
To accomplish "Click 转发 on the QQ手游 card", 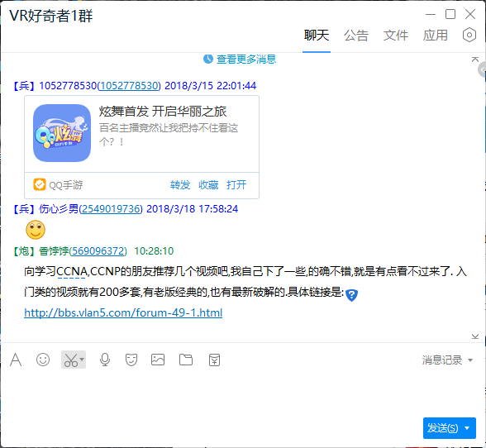I will [x=180, y=185].
